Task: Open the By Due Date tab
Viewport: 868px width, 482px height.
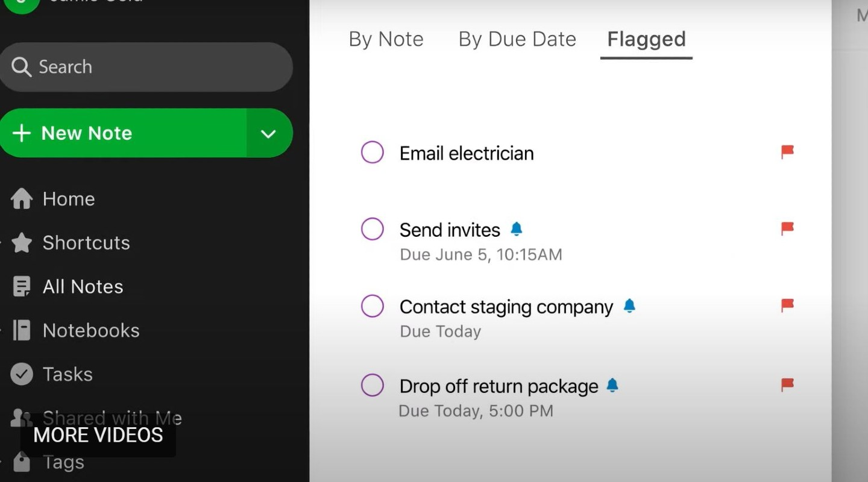Action: [x=517, y=39]
